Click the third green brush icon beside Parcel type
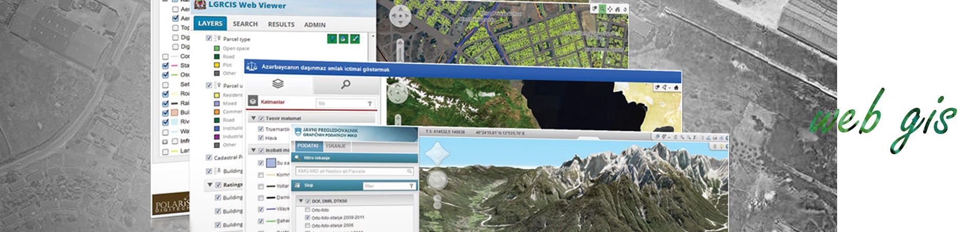This screenshot has height=232, width=980. coord(355,39)
